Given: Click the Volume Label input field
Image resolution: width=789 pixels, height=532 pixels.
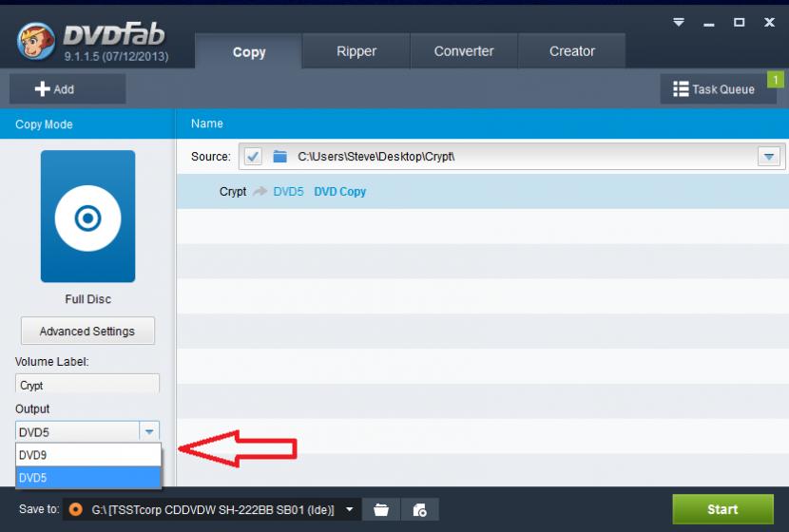Looking at the screenshot, I should click(x=87, y=385).
